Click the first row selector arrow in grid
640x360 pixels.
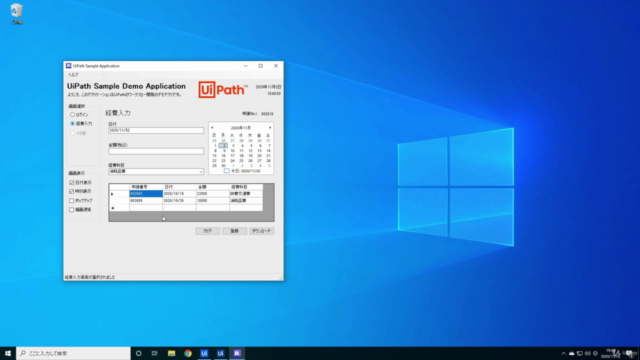pos(119,194)
